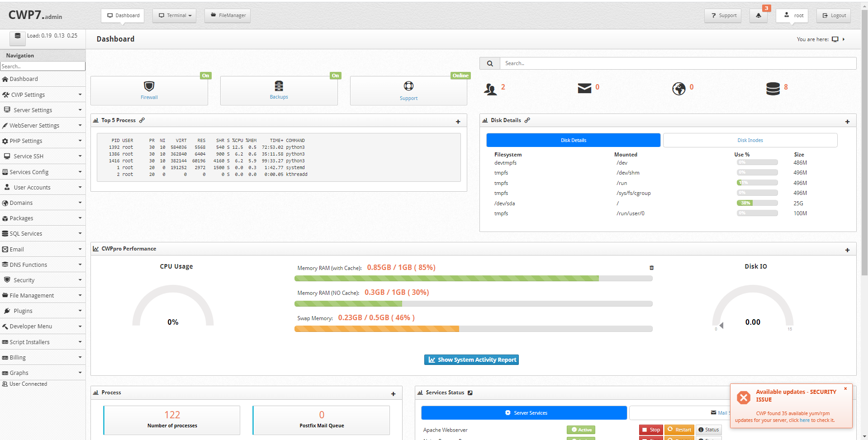Expand the Disk Details panel plus
Viewport: 868px width, 440px height.
point(847,122)
